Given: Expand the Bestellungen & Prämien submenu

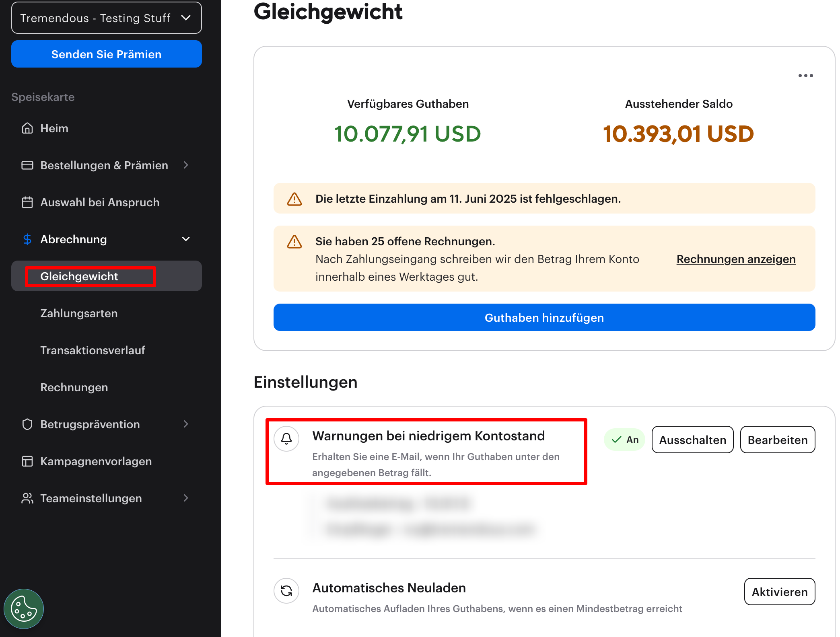Looking at the screenshot, I should [186, 165].
